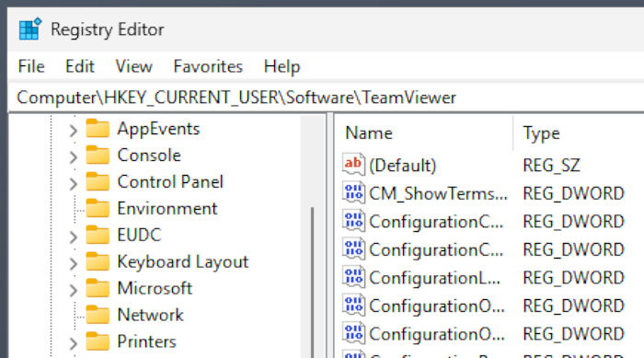The width and height of the screenshot is (644, 358).
Task: Select the Environment tree label
Action: [167, 208]
